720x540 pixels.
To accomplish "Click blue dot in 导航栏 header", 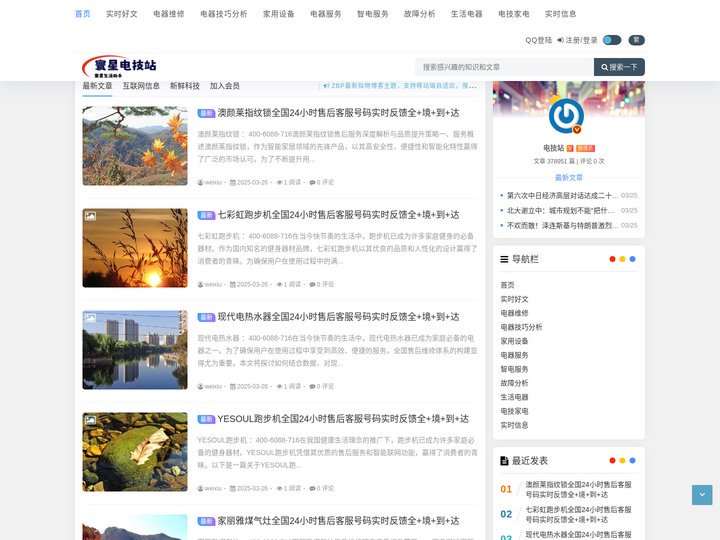I will (x=632, y=259).
